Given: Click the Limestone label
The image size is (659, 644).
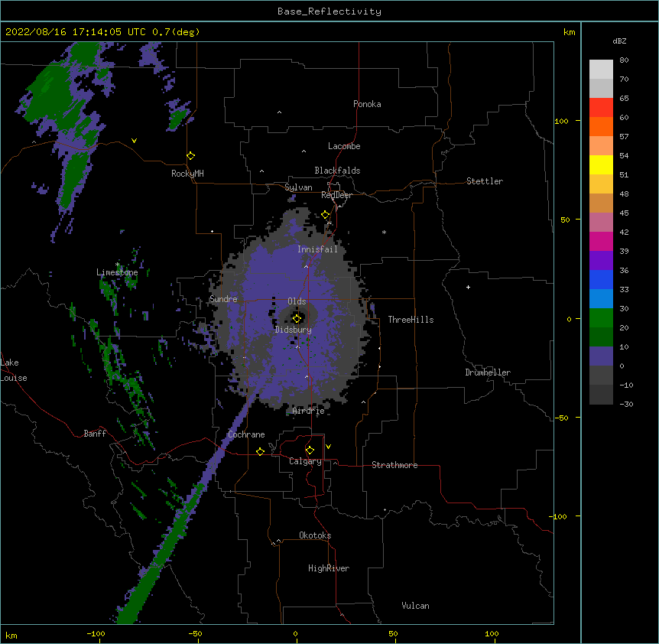Looking at the screenshot, I should pyautogui.click(x=117, y=272).
